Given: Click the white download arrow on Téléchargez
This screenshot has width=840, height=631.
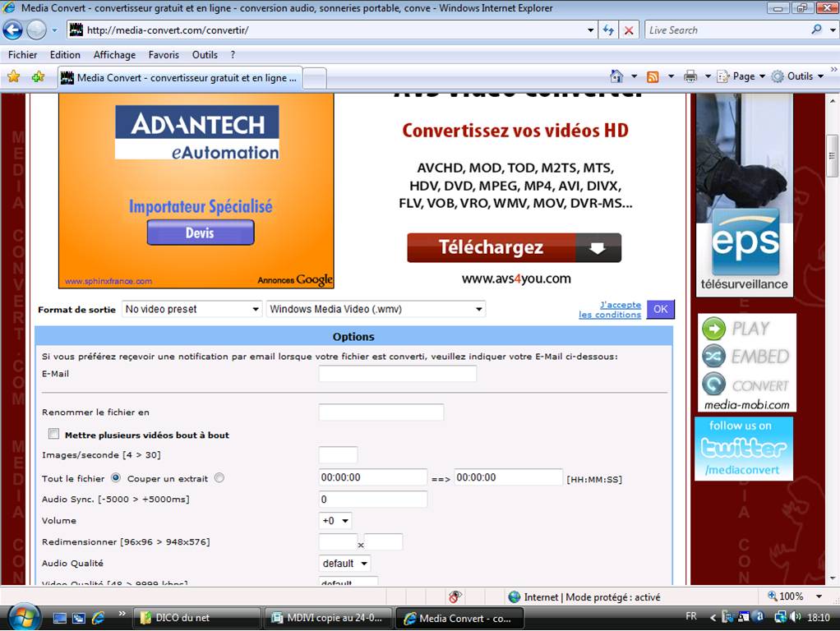Looking at the screenshot, I should (x=598, y=248).
